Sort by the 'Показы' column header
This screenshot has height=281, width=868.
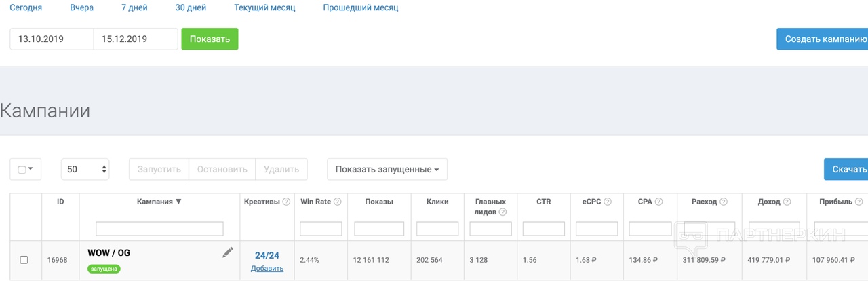click(x=379, y=202)
